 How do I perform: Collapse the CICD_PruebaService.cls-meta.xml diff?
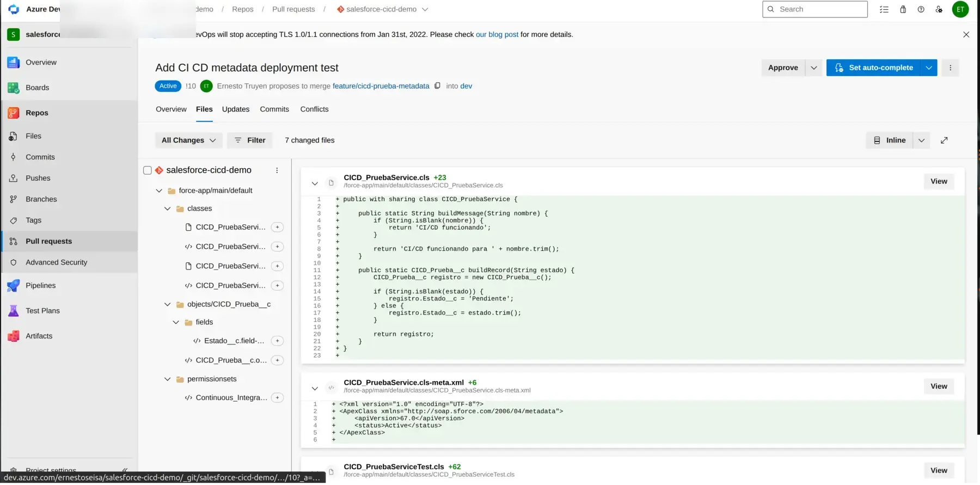[x=315, y=389]
